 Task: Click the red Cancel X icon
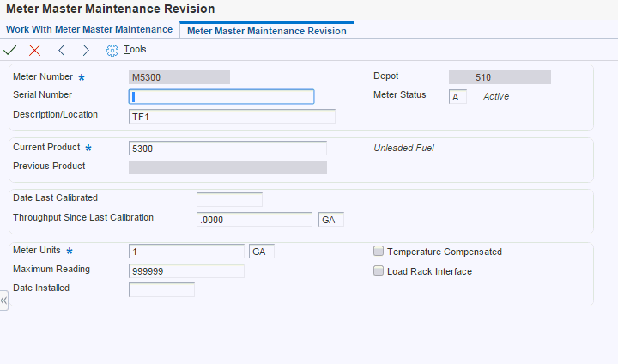(34, 51)
